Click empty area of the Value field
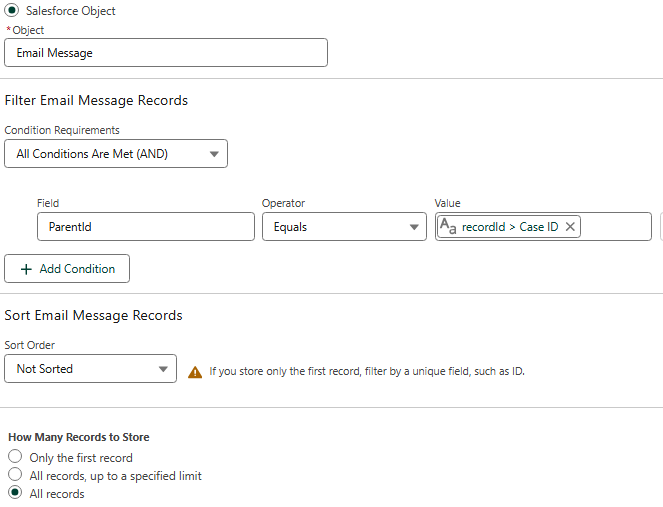The image size is (663, 507). pos(615,227)
